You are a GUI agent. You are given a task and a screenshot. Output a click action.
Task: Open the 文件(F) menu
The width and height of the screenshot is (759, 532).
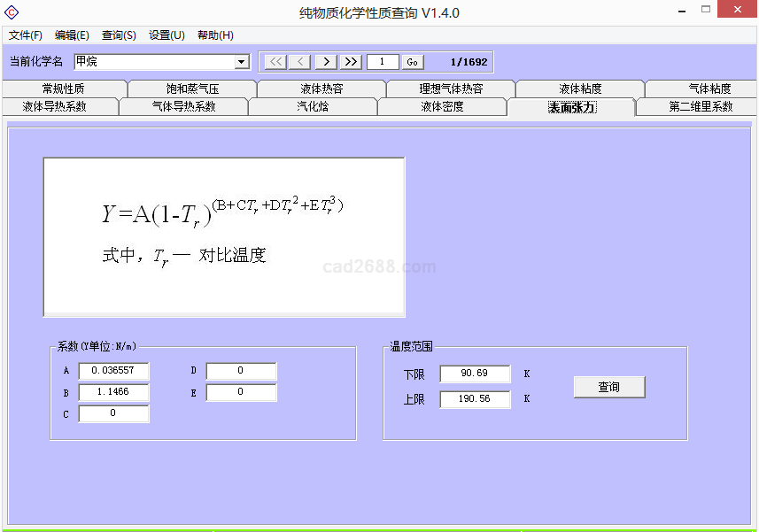[26, 35]
